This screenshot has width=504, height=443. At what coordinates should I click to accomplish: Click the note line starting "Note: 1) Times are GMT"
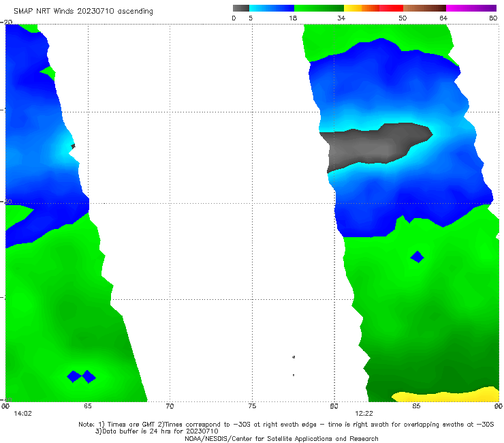[286, 425]
